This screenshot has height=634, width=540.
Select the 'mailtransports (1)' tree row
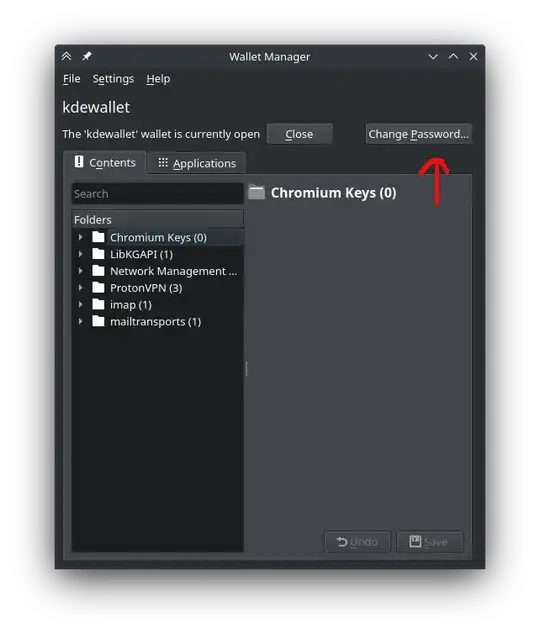pos(158,322)
